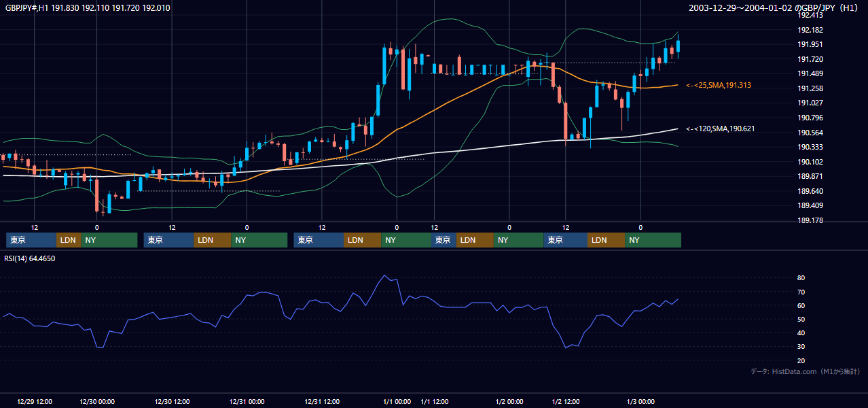Click the 1/2 12:00 time axis label
This screenshot has width=868, height=408.
[566, 401]
